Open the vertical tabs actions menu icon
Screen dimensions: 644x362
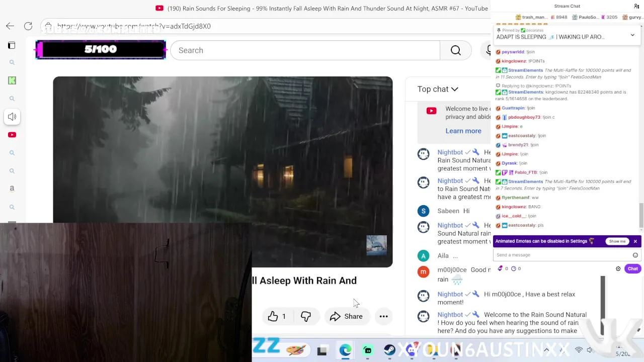(12, 45)
